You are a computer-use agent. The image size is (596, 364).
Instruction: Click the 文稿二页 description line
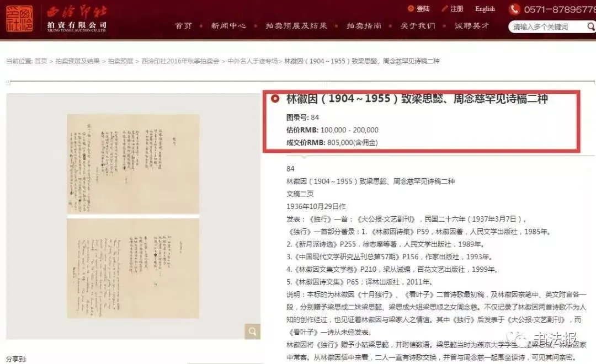[300, 194]
